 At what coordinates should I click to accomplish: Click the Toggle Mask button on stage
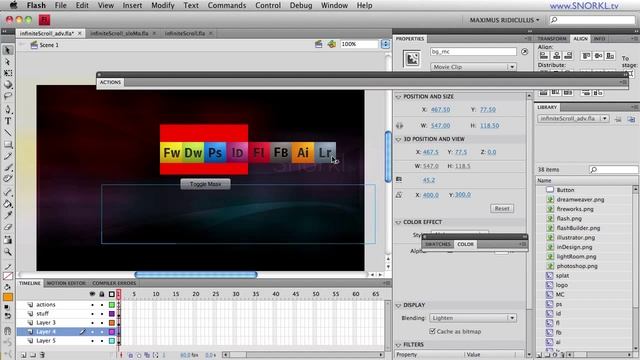point(205,184)
